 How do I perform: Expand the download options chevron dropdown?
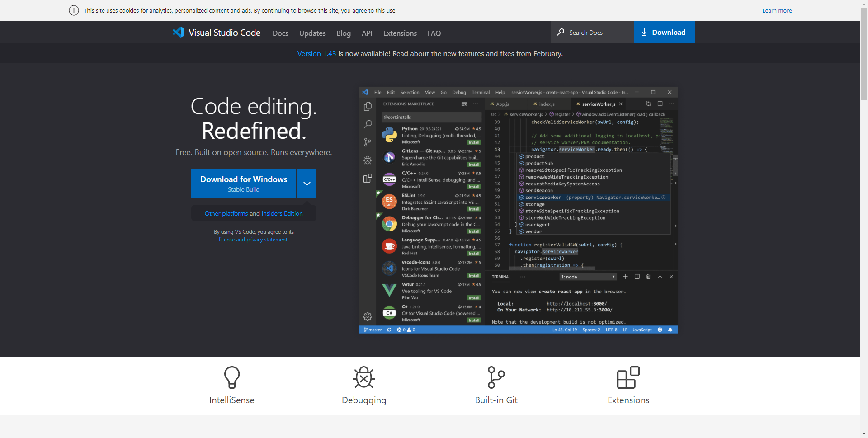coord(307,184)
